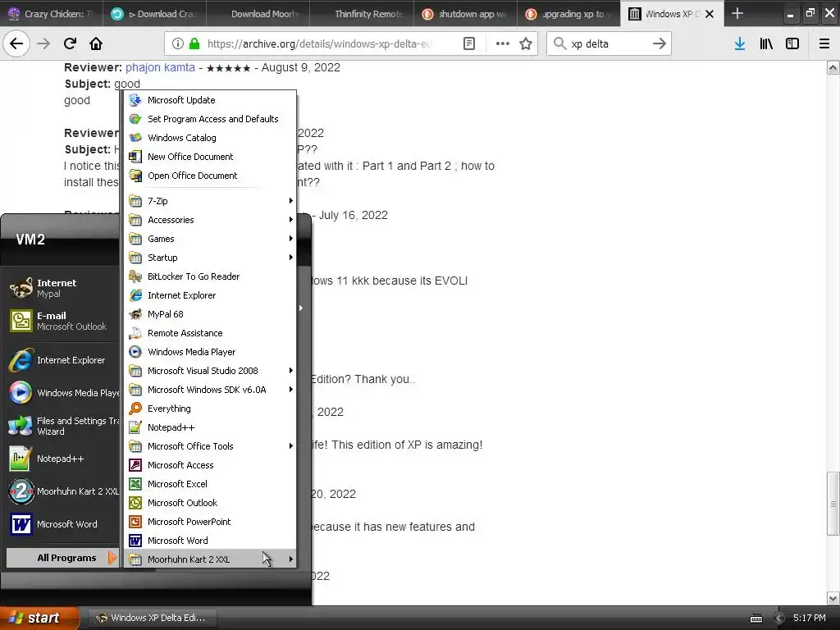Launch Windows Catalog entry
Image resolution: width=840 pixels, height=630 pixels.
pos(210,138)
